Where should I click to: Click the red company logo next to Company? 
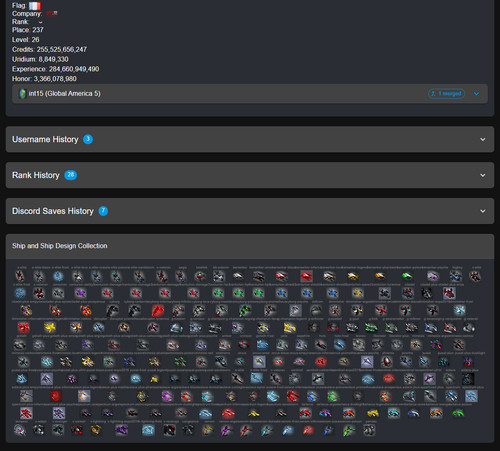tap(52, 13)
